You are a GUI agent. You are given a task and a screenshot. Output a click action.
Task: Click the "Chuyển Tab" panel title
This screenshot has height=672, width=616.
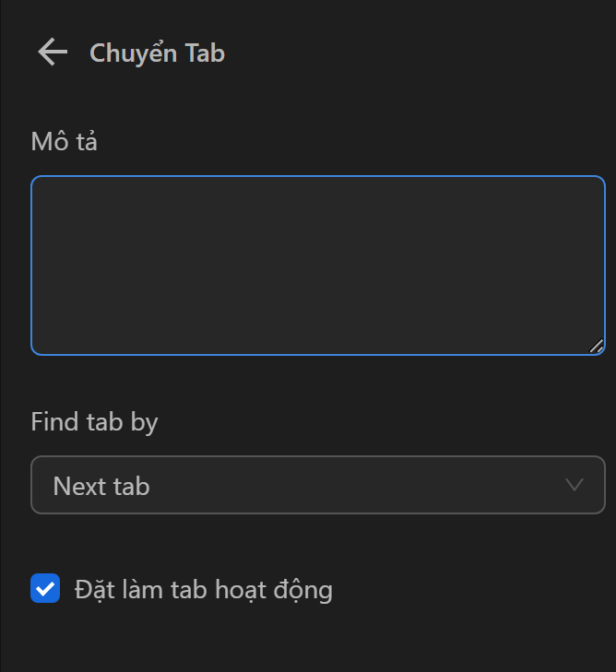tap(157, 53)
